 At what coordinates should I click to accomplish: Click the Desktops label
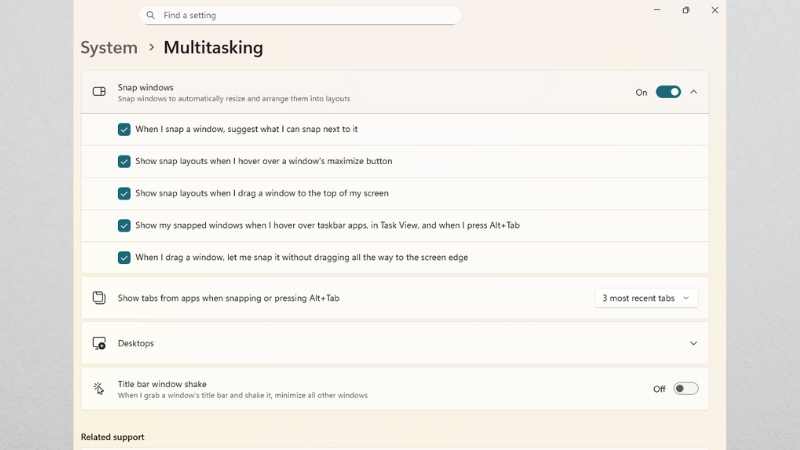coord(136,343)
